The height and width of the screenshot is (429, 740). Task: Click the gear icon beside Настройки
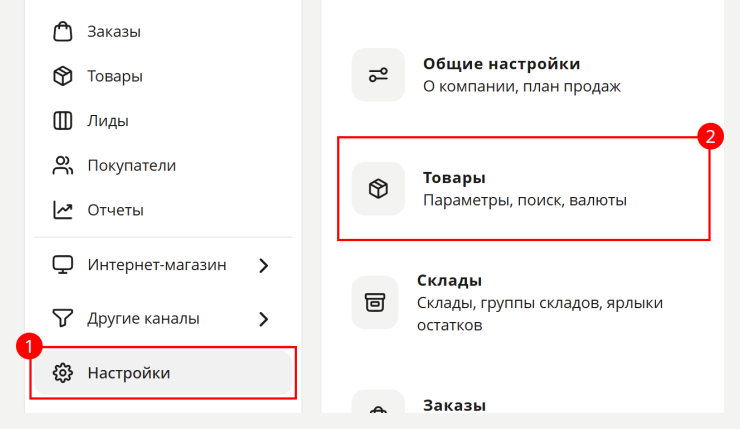tap(62, 373)
